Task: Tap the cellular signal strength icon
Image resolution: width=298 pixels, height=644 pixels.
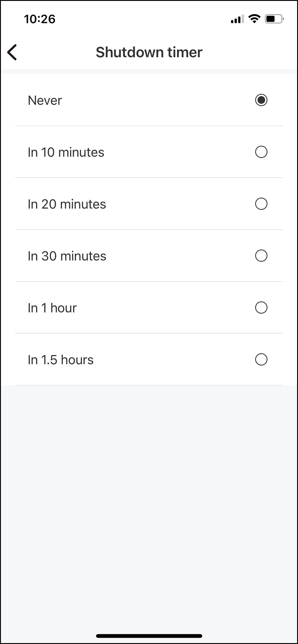Action: (237, 19)
